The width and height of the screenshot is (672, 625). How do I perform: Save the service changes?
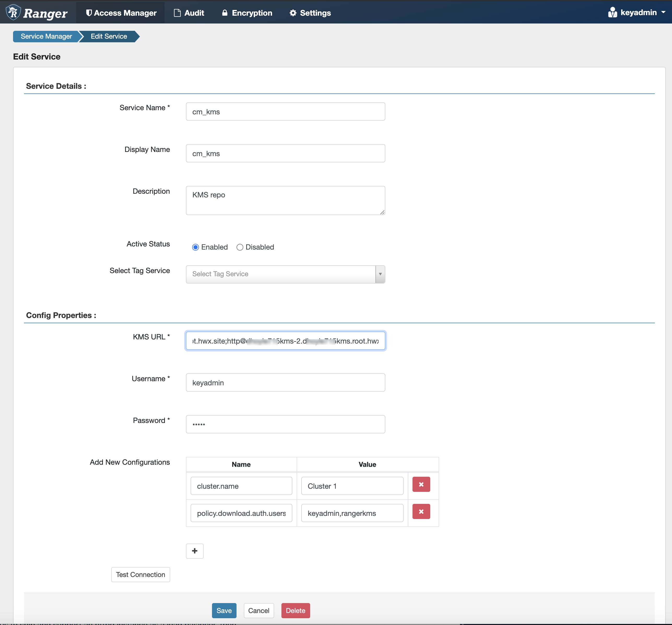coord(224,610)
